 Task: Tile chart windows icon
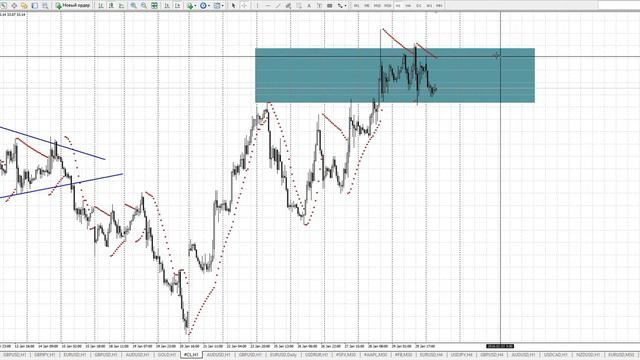click(154, 6)
